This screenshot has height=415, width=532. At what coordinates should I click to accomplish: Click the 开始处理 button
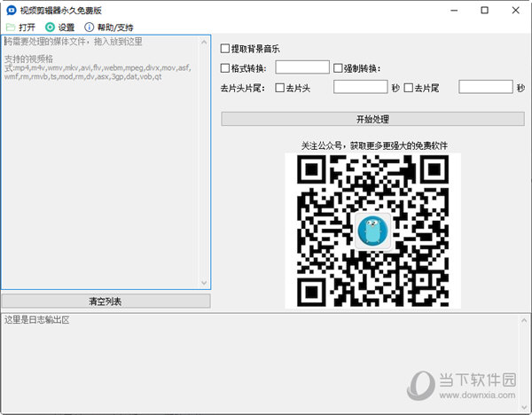point(373,119)
